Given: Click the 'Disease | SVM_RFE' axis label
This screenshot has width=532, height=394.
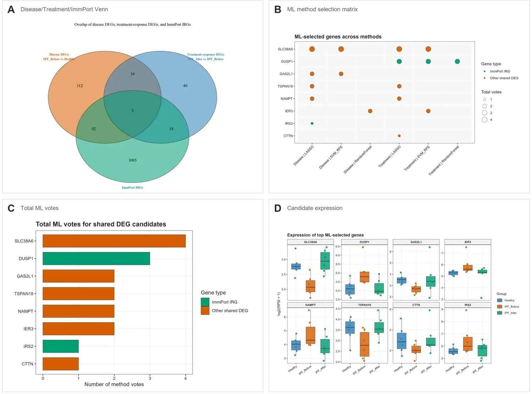Looking at the screenshot, I should coord(331,157).
